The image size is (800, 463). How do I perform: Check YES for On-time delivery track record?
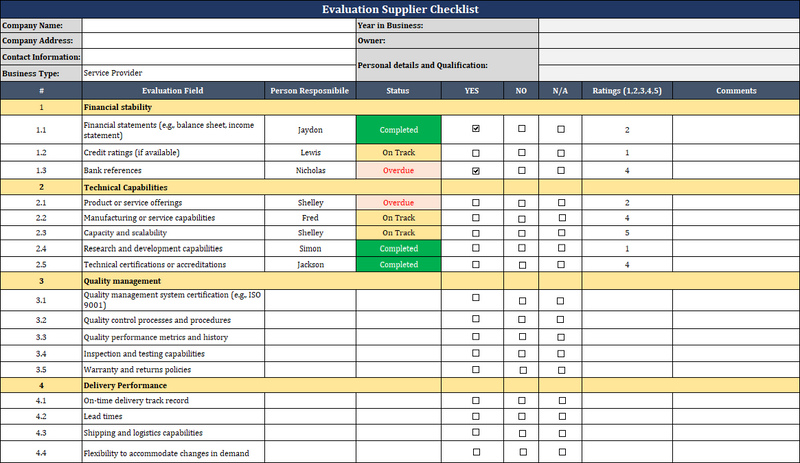pyautogui.click(x=476, y=401)
